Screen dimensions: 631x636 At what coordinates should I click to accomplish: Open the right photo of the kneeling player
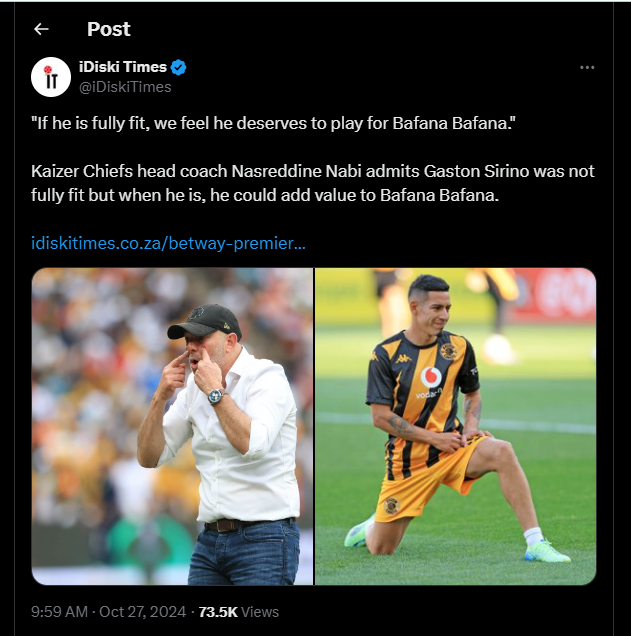(455, 426)
